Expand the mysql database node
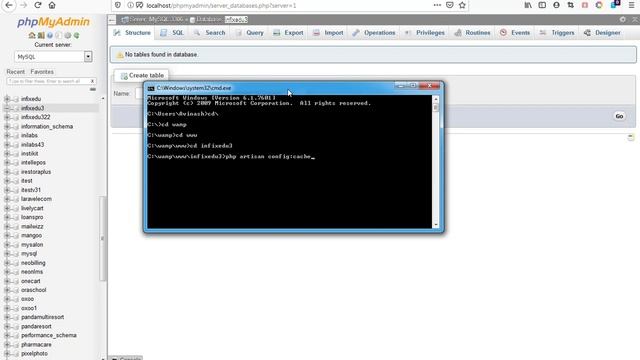Image resolution: width=640 pixels, height=360 pixels. click(x=7, y=254)
